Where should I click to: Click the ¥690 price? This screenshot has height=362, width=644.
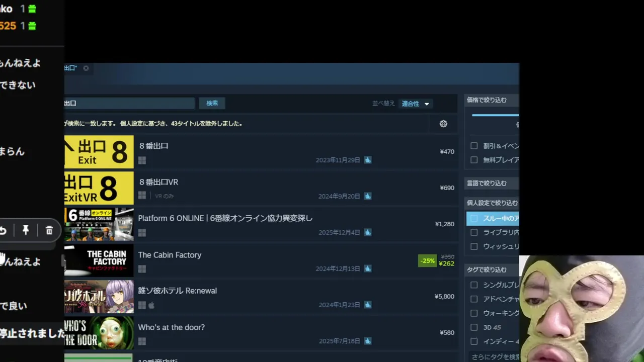pos(447,188)
